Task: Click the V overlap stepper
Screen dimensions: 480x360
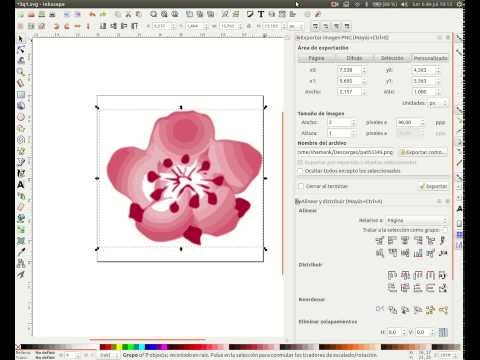Action: pos(433,332)
